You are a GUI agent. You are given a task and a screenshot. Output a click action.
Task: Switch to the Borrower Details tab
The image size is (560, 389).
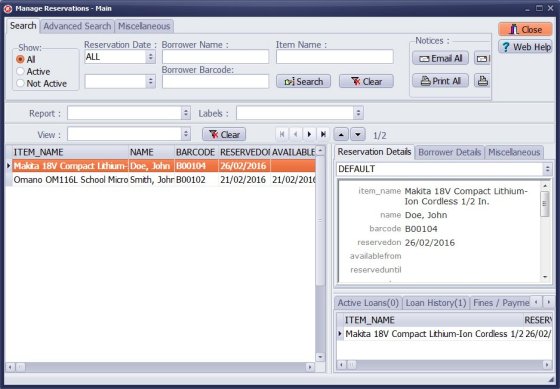(x=449, y=152)
